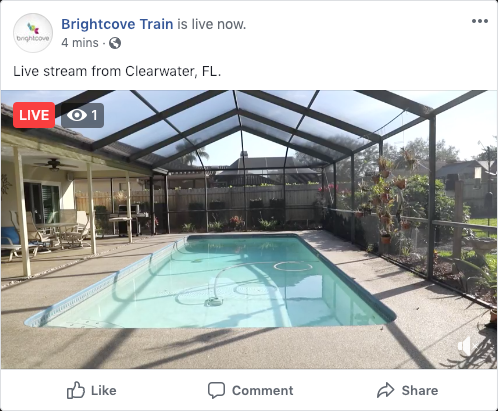Open the Brightcove Train page link
Image resolution: width=498 pixels, height=411 pixels.
click(x=117, y=24)
